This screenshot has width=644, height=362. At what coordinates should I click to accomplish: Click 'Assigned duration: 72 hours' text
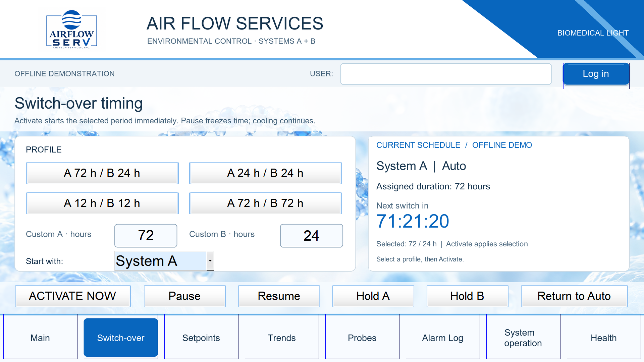point(433,186)
